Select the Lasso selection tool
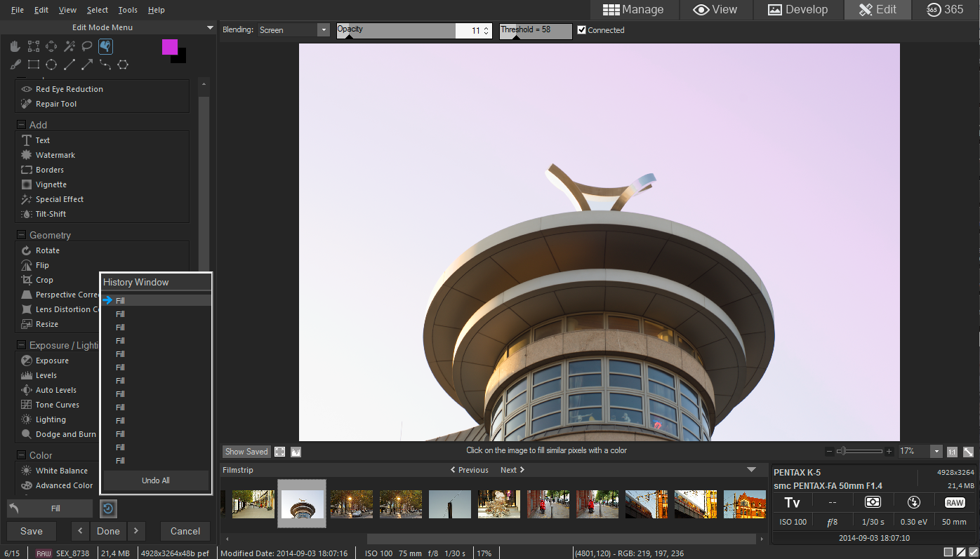 pyautogui.click(x=87, y=46)
